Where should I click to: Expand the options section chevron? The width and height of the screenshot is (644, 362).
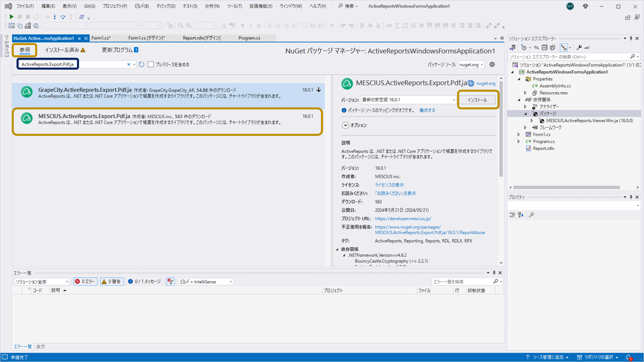tap(345, 125)
